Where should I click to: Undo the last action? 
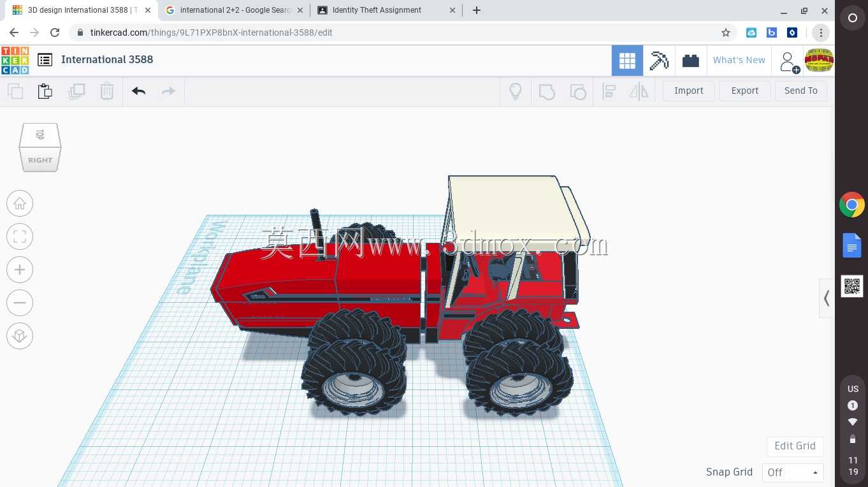[x=138, y=91]
